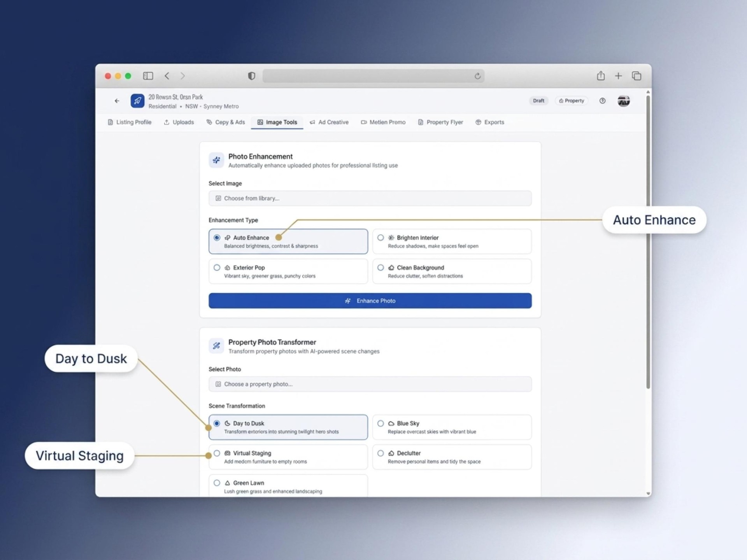747x560 pixels.
Task: Click the scrollbar down arrow
Action: pos(648,493)
